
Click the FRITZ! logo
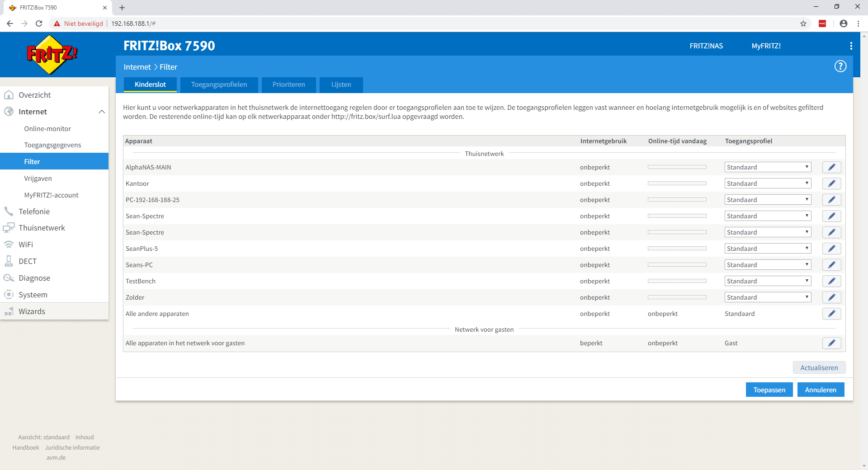pos(52,54)
